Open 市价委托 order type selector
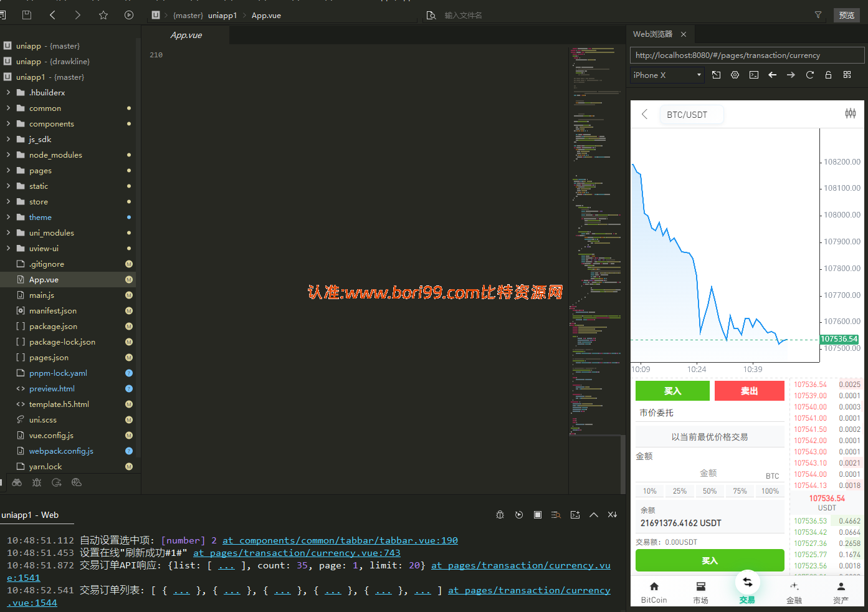The image size is (868, 612). pyautogui.click(x=710, y=413)
